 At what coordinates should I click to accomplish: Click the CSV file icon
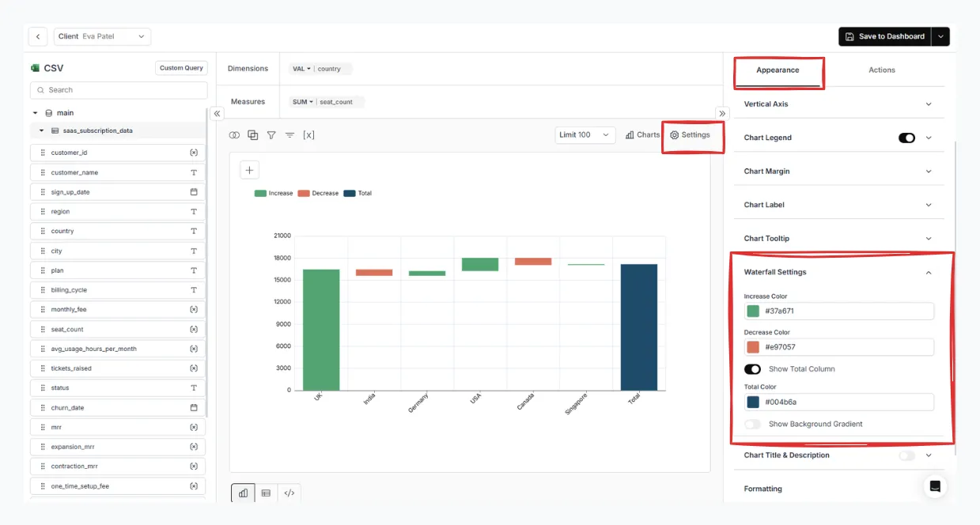tap(35, 68)
